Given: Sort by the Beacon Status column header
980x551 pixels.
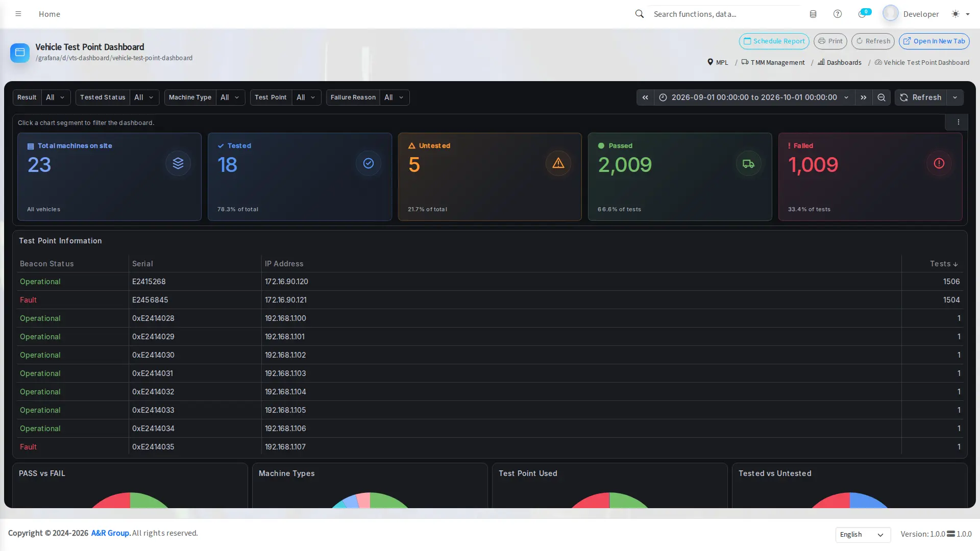Looking at the screenshot, I should click(x=46, y=264).
